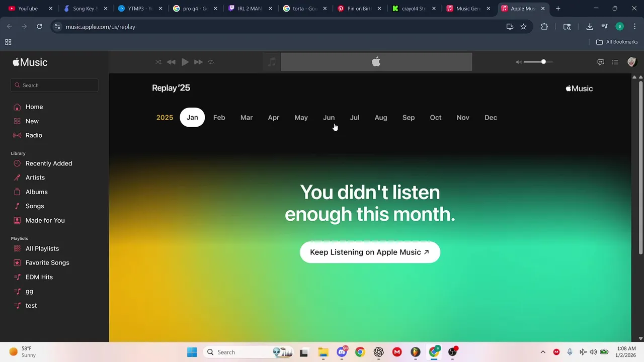The image size is (644, 362).
Task: Open the Chrome apps grid icon
Action: 8,42
